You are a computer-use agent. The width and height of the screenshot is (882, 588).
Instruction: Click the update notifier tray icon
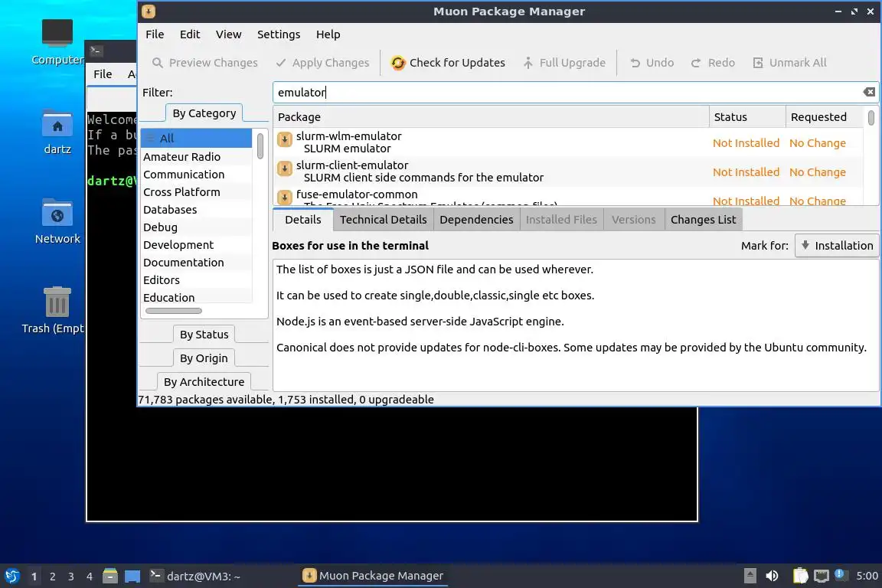(840, 574)
